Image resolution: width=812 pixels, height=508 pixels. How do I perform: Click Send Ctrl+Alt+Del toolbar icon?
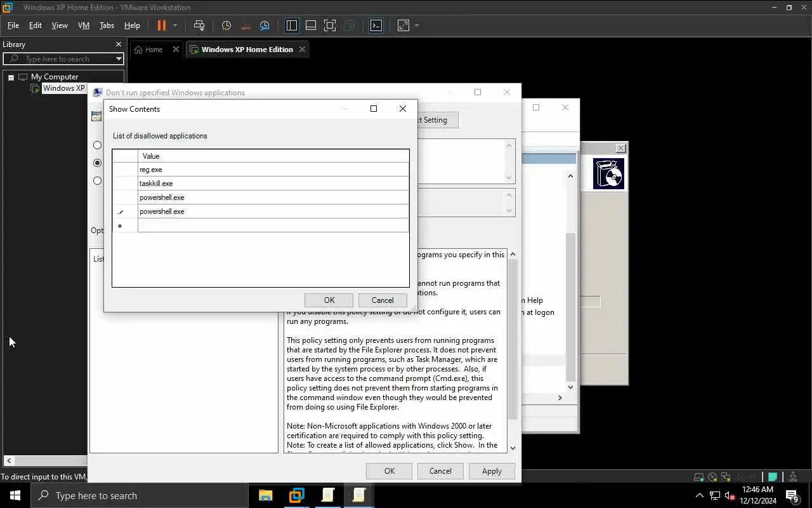[199, 25]
